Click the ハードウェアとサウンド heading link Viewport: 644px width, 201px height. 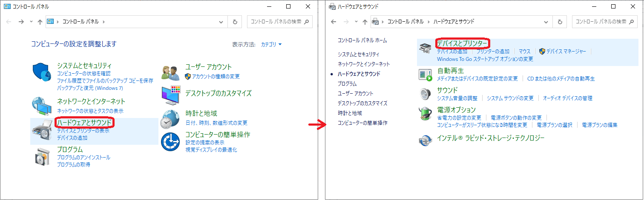click(85, 123)
